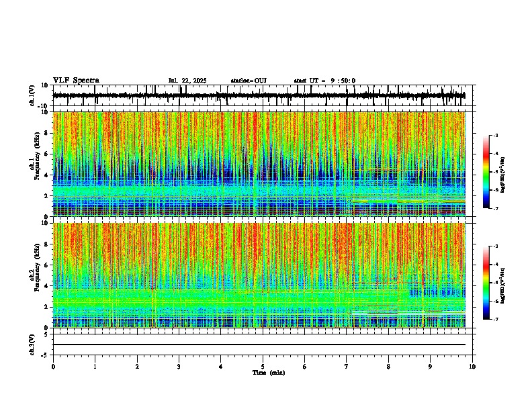Click the time axis tick label "3"

click(x=179, y=367)
